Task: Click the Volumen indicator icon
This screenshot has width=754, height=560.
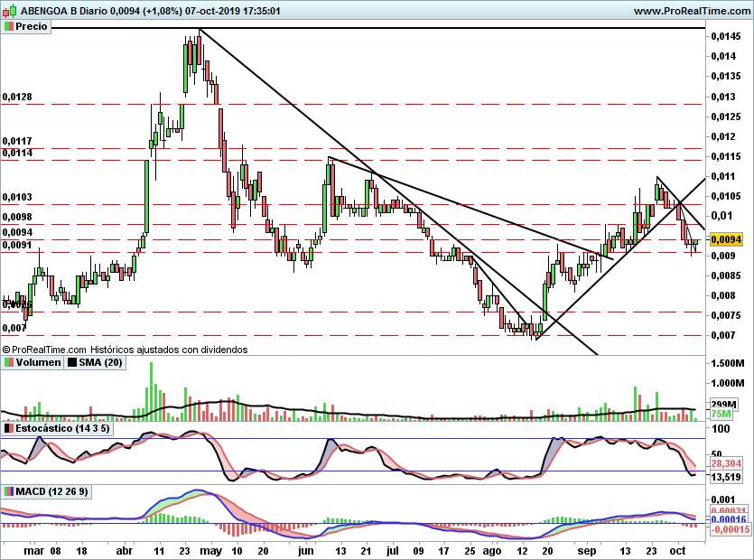Action: point(8,362)
